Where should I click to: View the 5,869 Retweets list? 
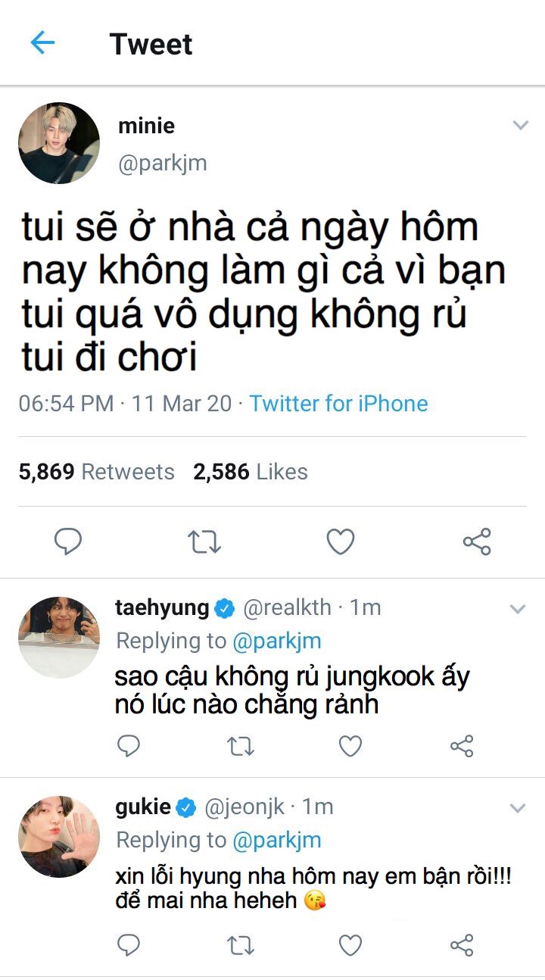pos(96,472)
